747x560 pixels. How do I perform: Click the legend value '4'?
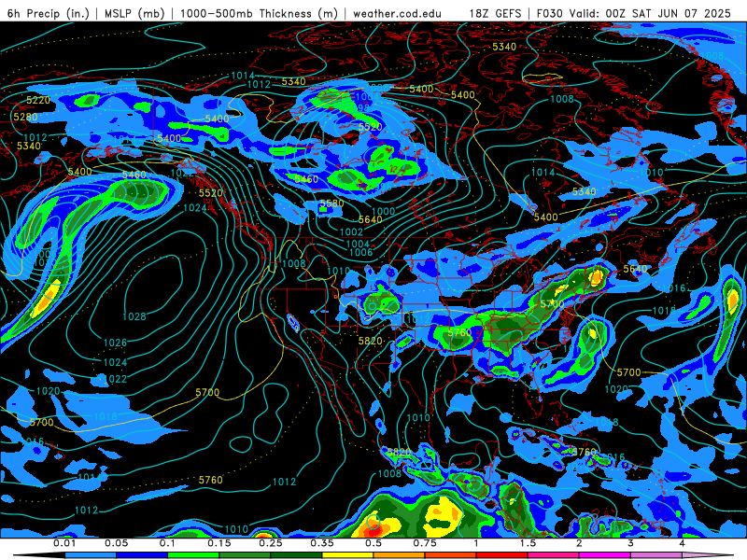pyautogui.click(x=683, y=543)
